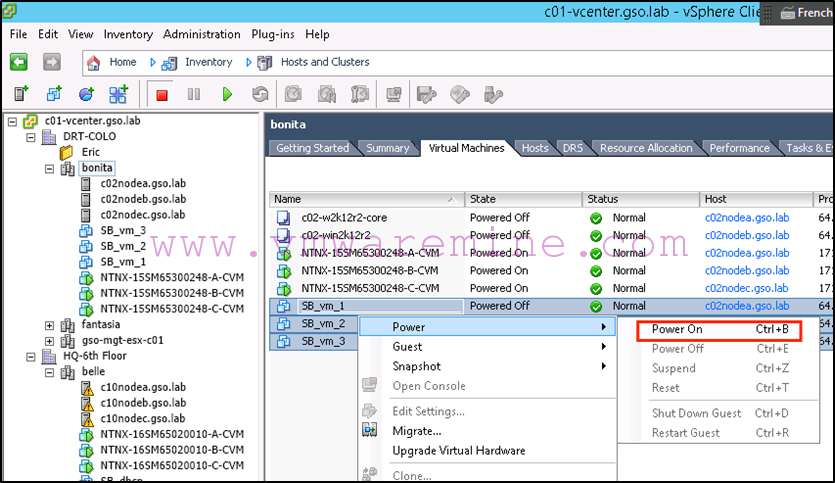
Task: Sort by the State column header
Action: coord(523,199)
